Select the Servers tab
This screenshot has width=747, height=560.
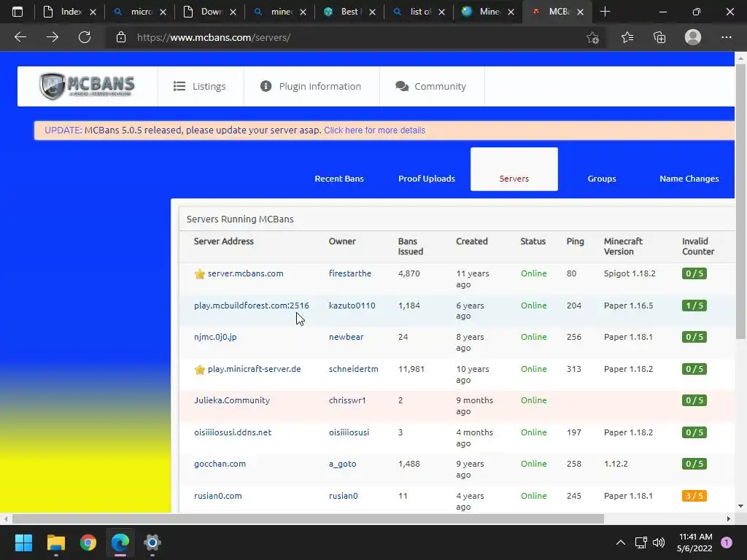click(x=514, y=169)
